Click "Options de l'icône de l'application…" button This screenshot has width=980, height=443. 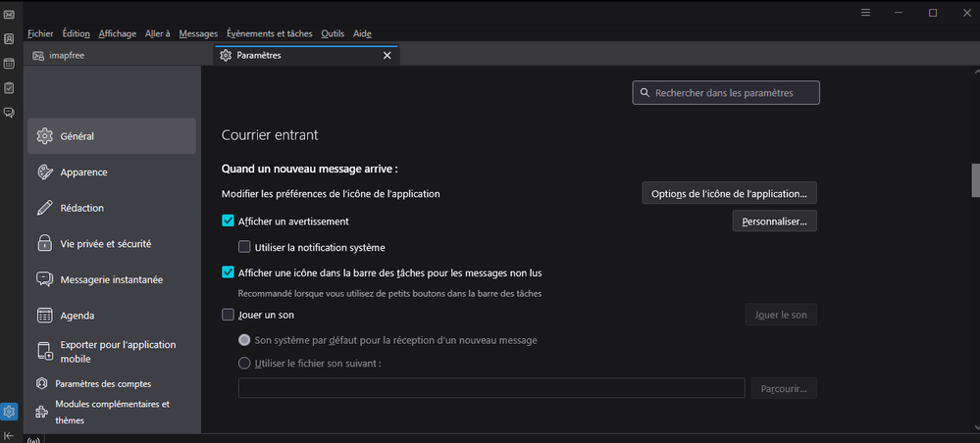(x=730, y=193)
